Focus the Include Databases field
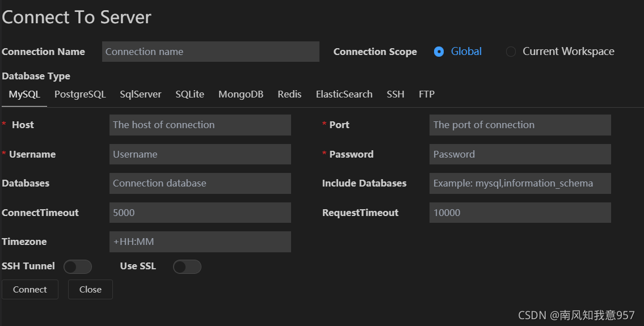 point(520,184)
